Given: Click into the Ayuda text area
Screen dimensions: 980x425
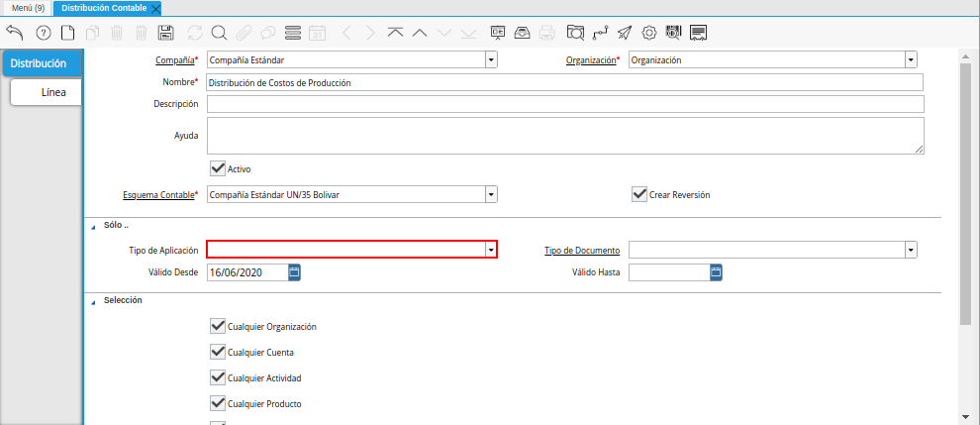Looking at the screenshot, I should pos(565,135).
